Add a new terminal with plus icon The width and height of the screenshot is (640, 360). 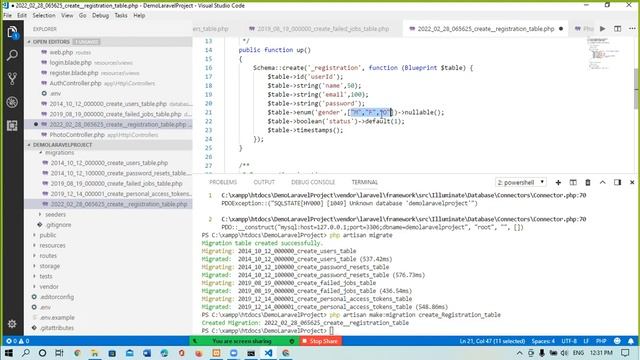click(x=558, y=182)
